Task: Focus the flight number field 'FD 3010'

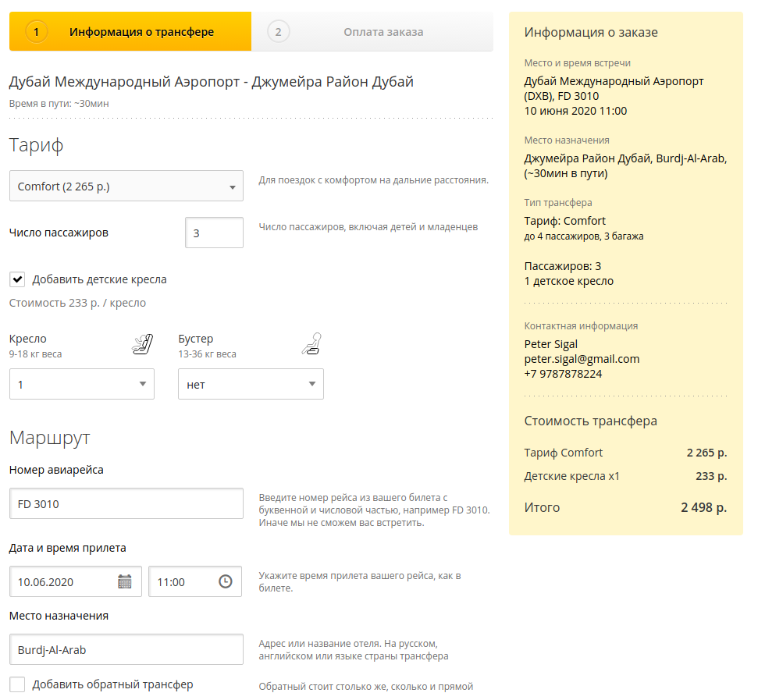Action: pyautogui.click(x=126, y=503)
